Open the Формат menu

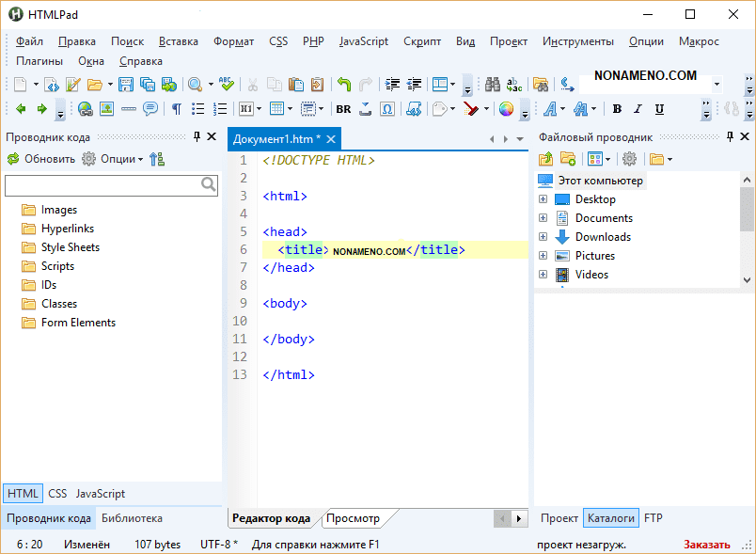coord(233,41)
